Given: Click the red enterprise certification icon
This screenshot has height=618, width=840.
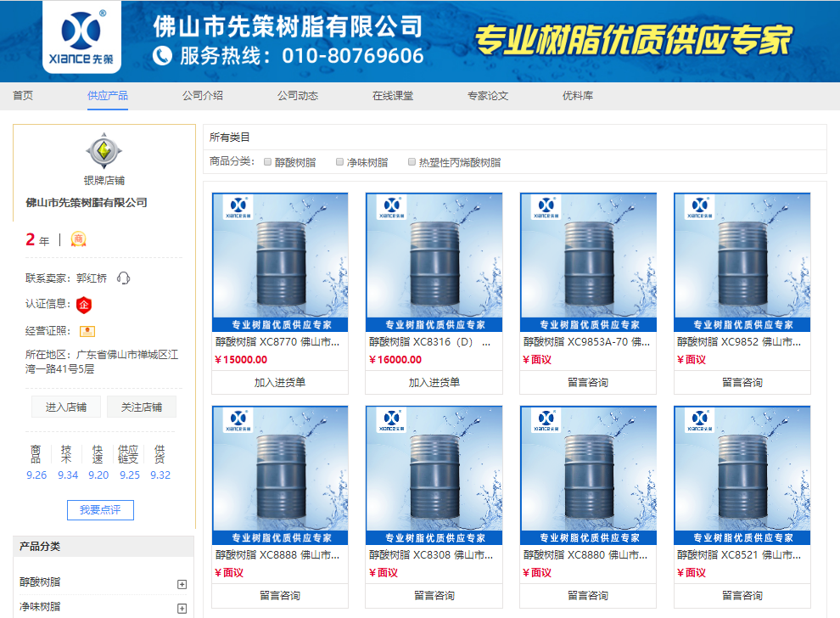Looking at the screenshot, I should [x=83, y=305].
